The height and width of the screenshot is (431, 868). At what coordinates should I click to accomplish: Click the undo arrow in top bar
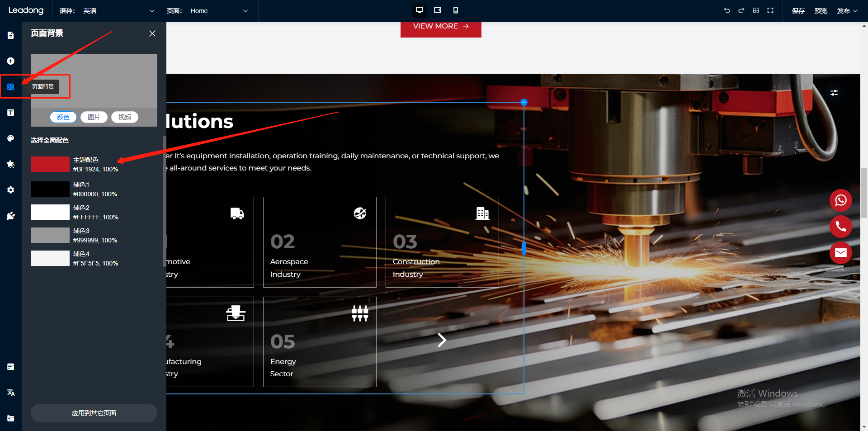[727, 10]
